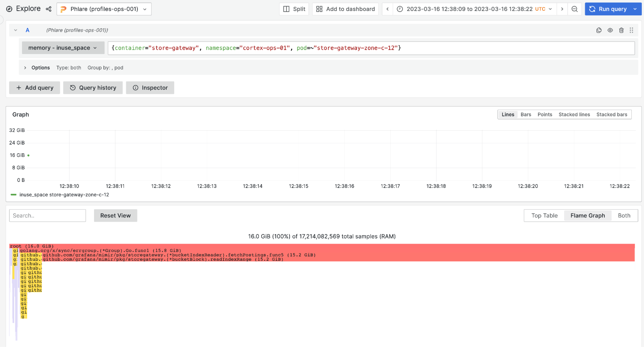The width and height of the screenshot is (644, 347).
Task: Open Query history
Action: click(x=93, y=88)
